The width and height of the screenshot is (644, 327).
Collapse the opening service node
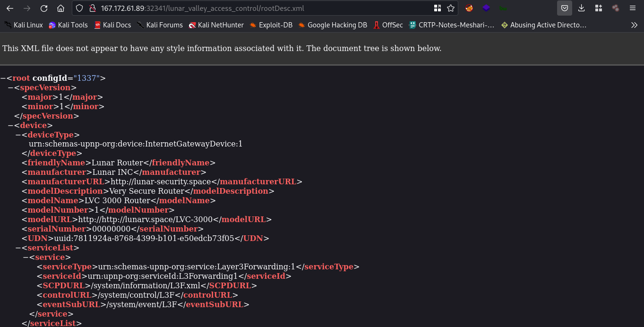click(26, 257)
